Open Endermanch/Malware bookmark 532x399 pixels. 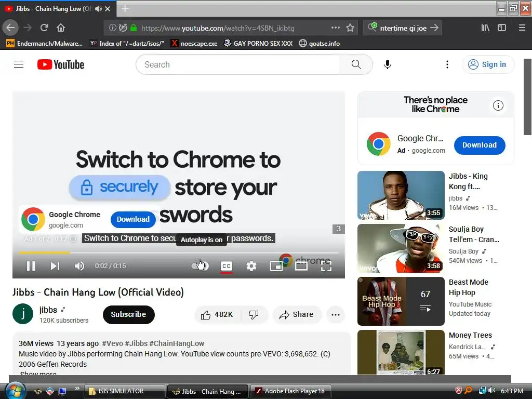pos(45,44)
